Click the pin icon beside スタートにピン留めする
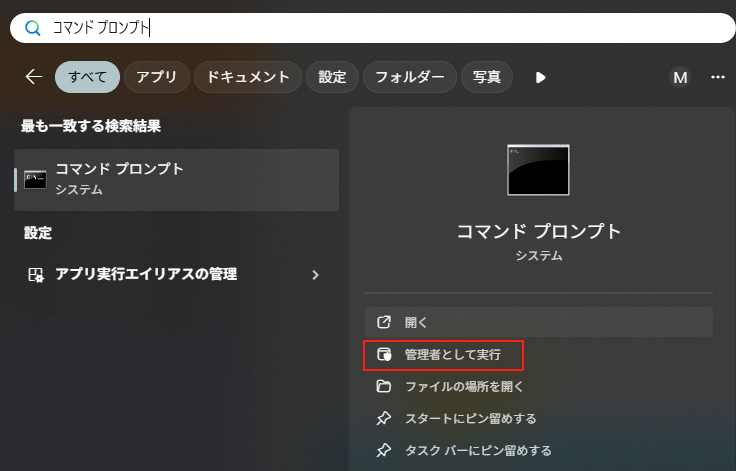 (x=383, y=418)
